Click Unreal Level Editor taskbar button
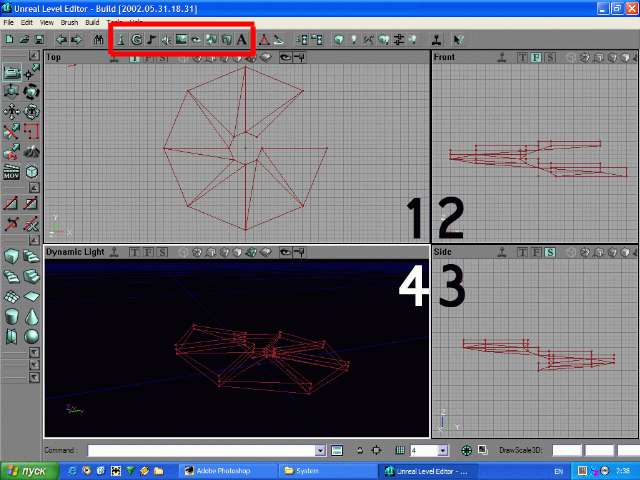This screenshot has height=480, width=640. pos(427,471)
